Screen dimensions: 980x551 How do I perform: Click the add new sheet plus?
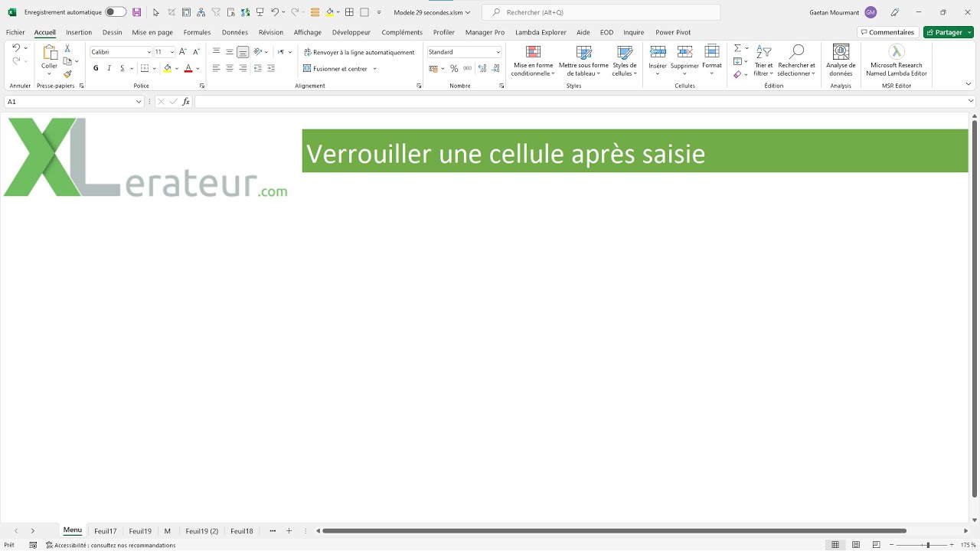click(289, 531)
